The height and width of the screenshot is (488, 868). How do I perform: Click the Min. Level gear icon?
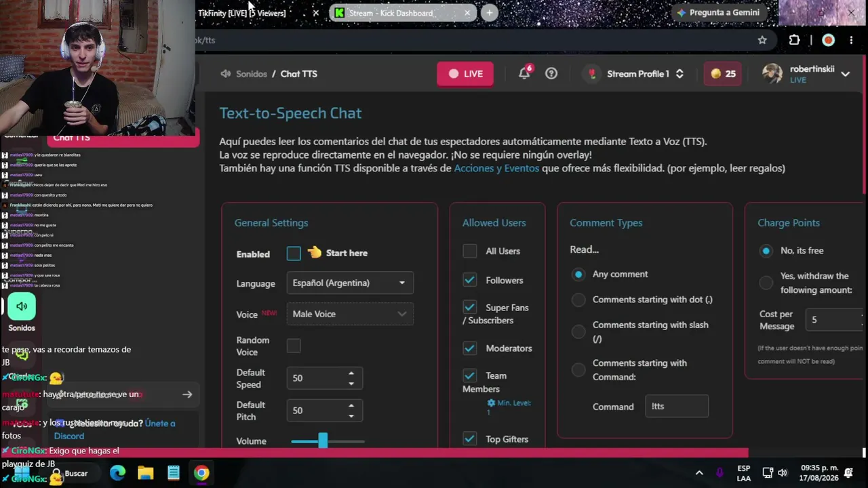(x=491, y=403)
